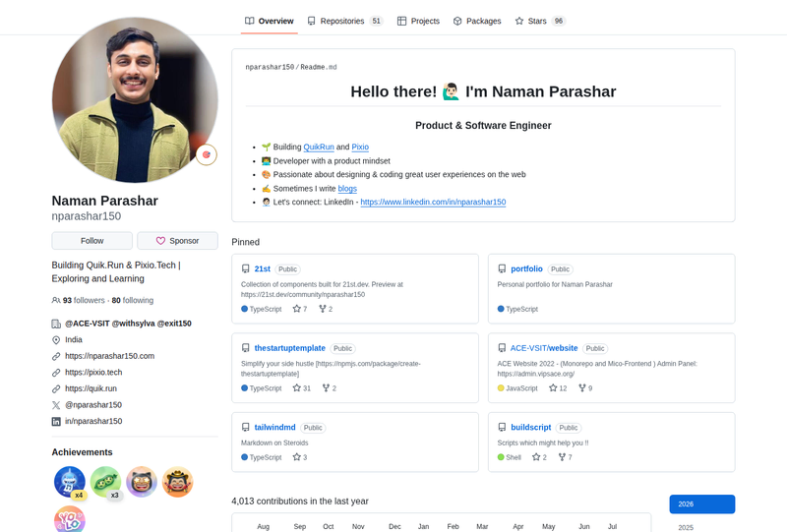Open the Achievements section heading
The width and height of the screenshot is (787, 532).
82,452
